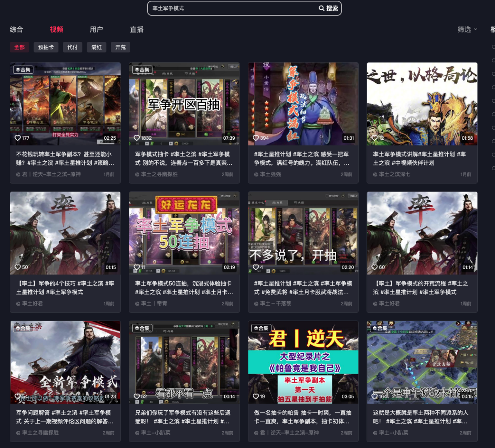
Task: Click the 07:39 duration label
Action: [229, 138]
